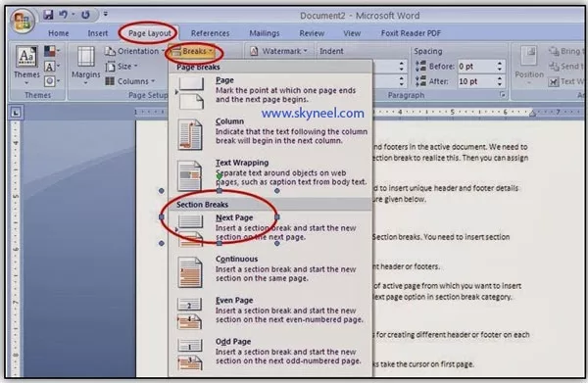Click Bring to Front button

point(565,51)
